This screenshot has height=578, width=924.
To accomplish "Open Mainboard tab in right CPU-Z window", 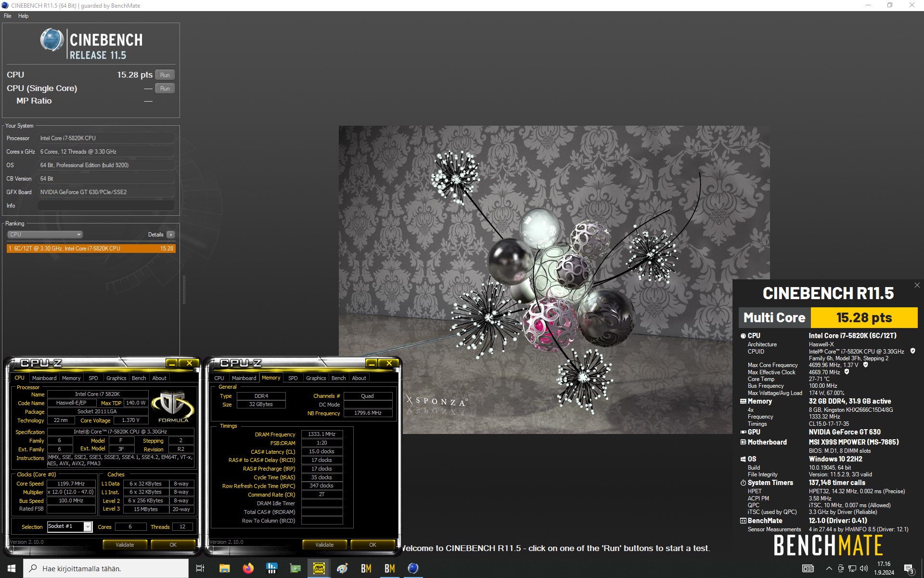I will point(244,378).
